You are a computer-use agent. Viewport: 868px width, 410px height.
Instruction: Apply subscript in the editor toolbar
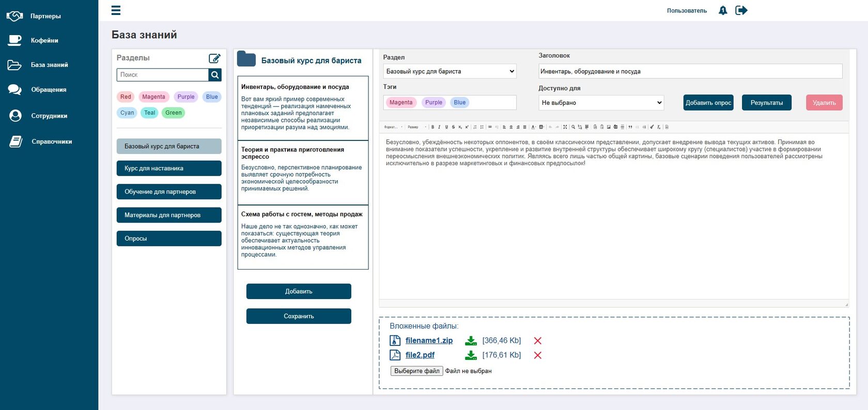[x=460, y=127]
